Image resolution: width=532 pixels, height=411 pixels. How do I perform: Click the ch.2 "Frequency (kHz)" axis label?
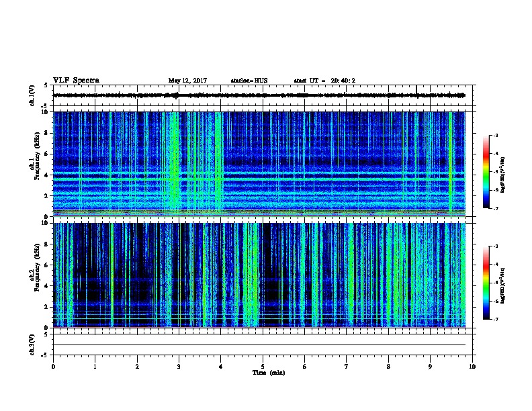pos(37,267)
